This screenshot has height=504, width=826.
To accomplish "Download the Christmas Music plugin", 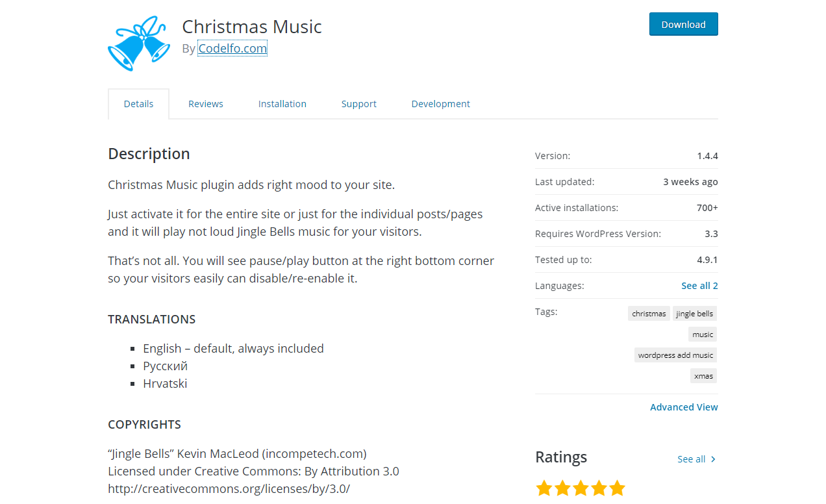I will pos(683,24).
